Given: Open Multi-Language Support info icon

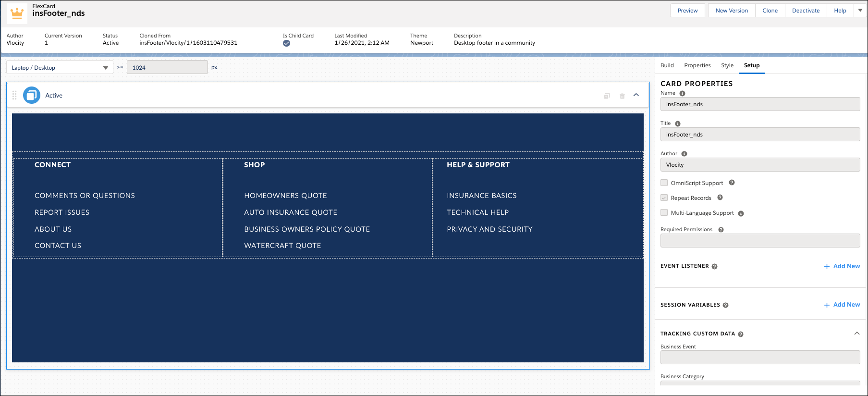Looking at the screenshot, I should (741, 213).
